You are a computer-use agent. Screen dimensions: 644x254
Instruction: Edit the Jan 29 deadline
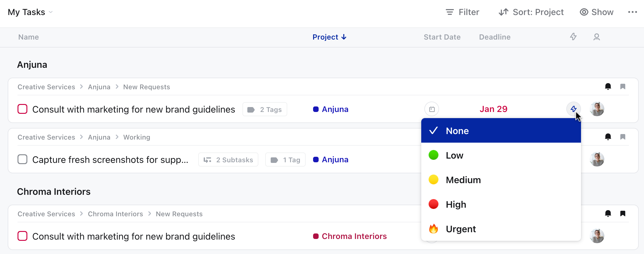click(x=493, y=109)
